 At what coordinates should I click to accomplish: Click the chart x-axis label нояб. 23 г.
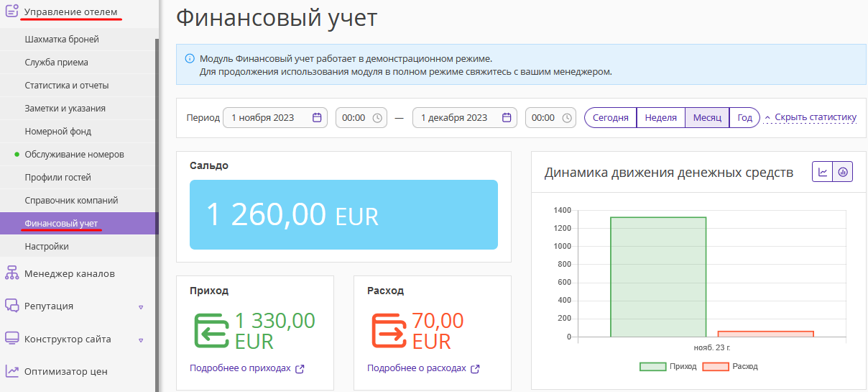712,348
